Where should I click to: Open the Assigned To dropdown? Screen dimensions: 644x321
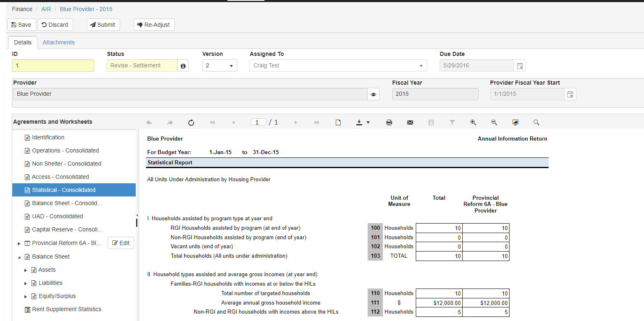click(338, 66)
